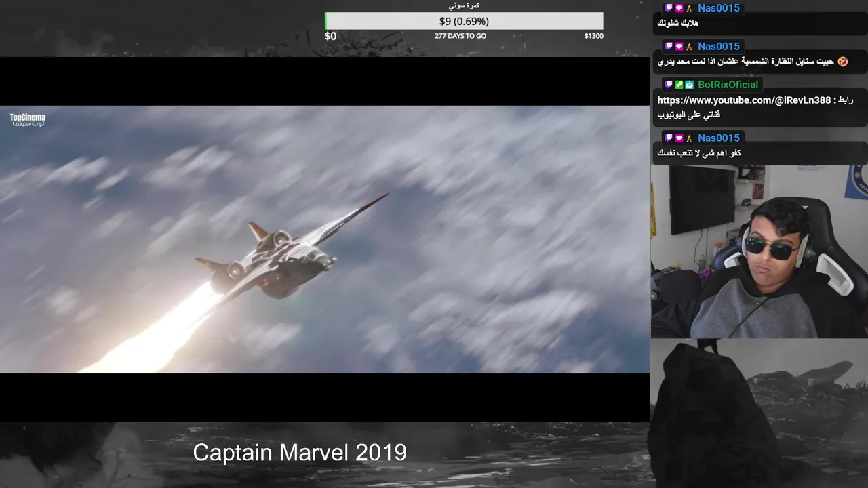Open the youtube.com/@iRevLn388 link in chat

click(744, 100)
